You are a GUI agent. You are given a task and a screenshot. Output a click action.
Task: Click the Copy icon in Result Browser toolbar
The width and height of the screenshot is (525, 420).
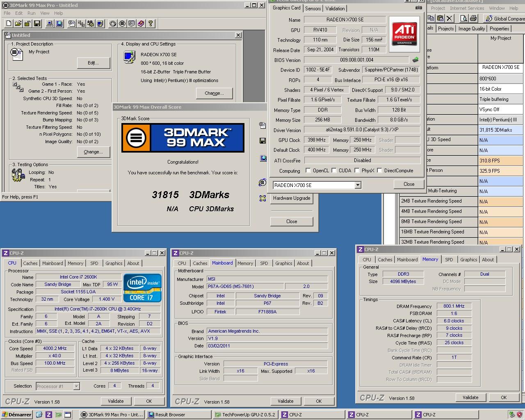tap(431, 18)
